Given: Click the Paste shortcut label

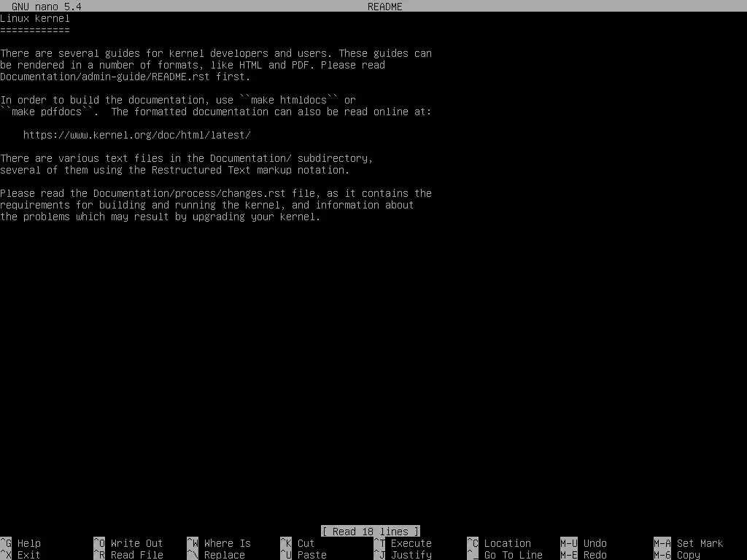Looking at the screenshot, I should 311,555.
